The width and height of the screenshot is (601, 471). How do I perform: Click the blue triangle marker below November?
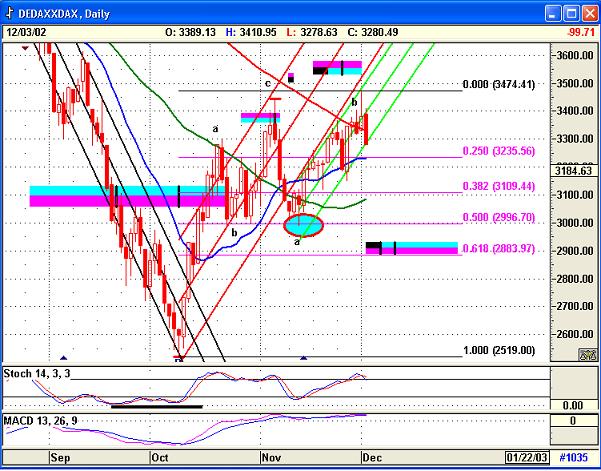[x=304, y=358]
